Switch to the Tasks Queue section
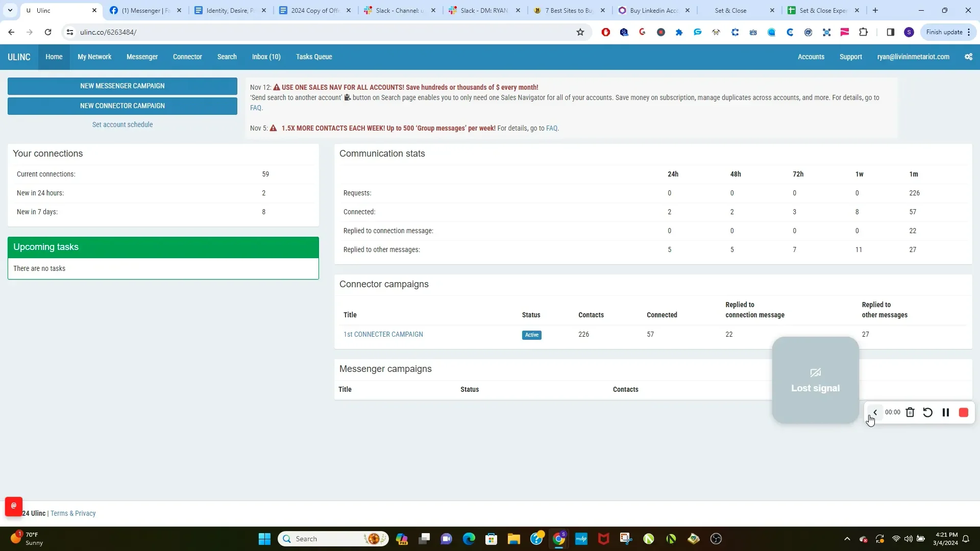Viewport: 980px width, 551px height. 314,57
